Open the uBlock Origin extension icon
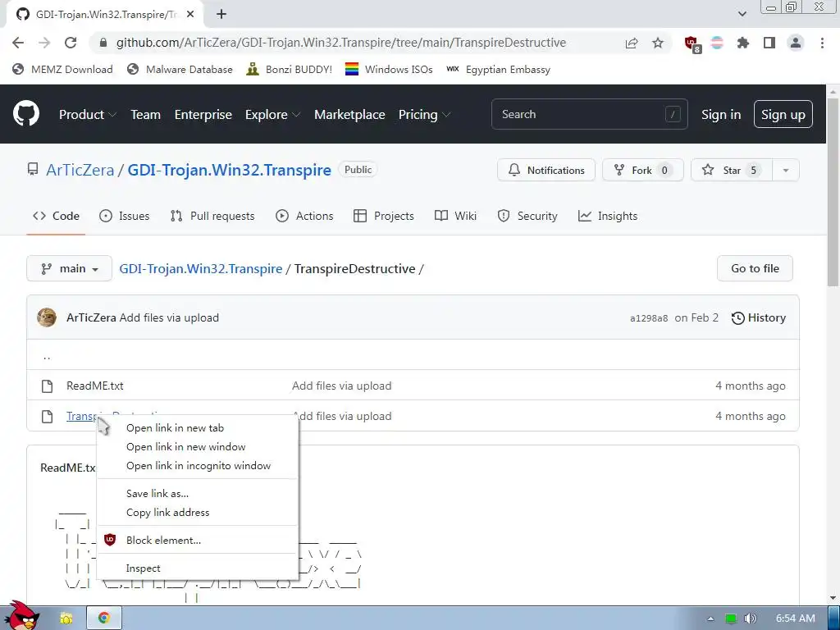Viewport: 840px width, 630px height. click(692, 44)
